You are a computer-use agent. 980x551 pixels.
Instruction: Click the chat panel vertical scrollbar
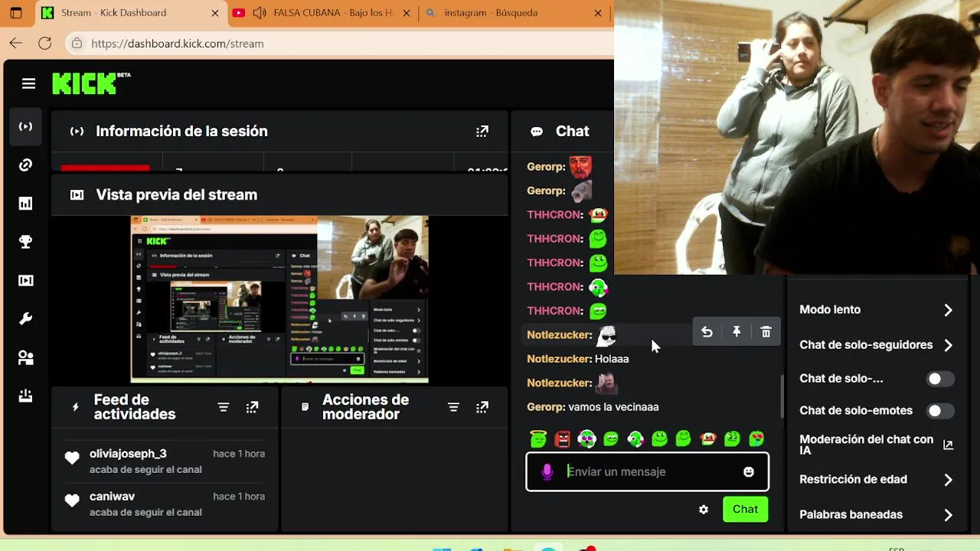782,395
